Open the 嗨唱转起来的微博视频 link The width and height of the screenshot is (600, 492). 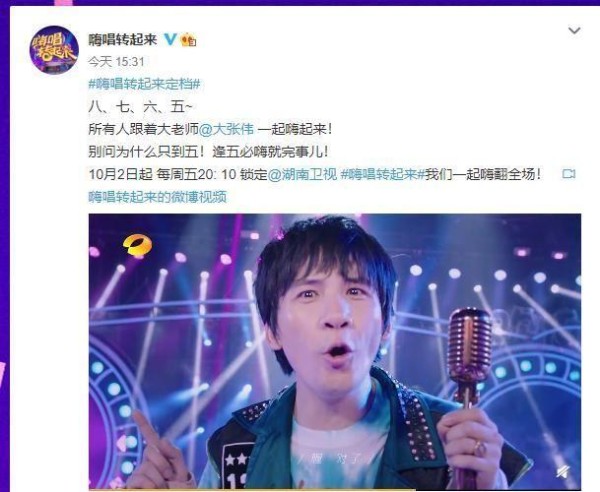click(x=157, y=197)
